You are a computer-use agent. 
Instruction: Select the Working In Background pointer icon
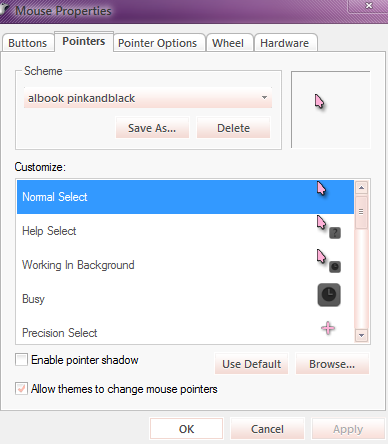coord(329,261)
